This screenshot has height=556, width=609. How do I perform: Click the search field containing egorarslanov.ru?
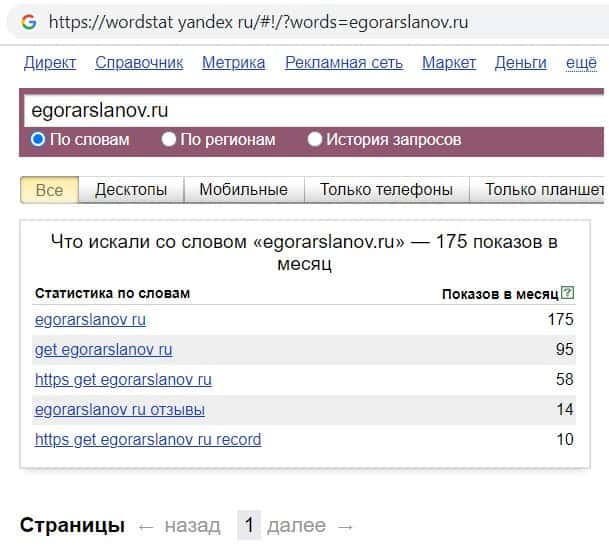(314, 111)
